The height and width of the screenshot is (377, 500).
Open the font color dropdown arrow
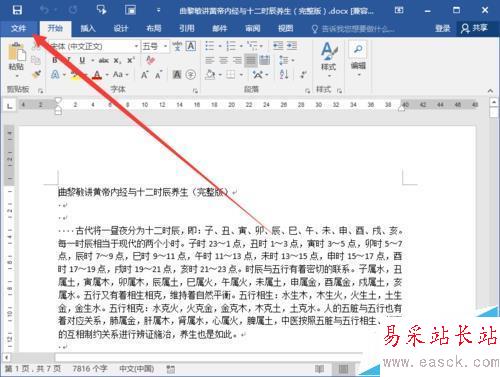(x=107, y=75)
